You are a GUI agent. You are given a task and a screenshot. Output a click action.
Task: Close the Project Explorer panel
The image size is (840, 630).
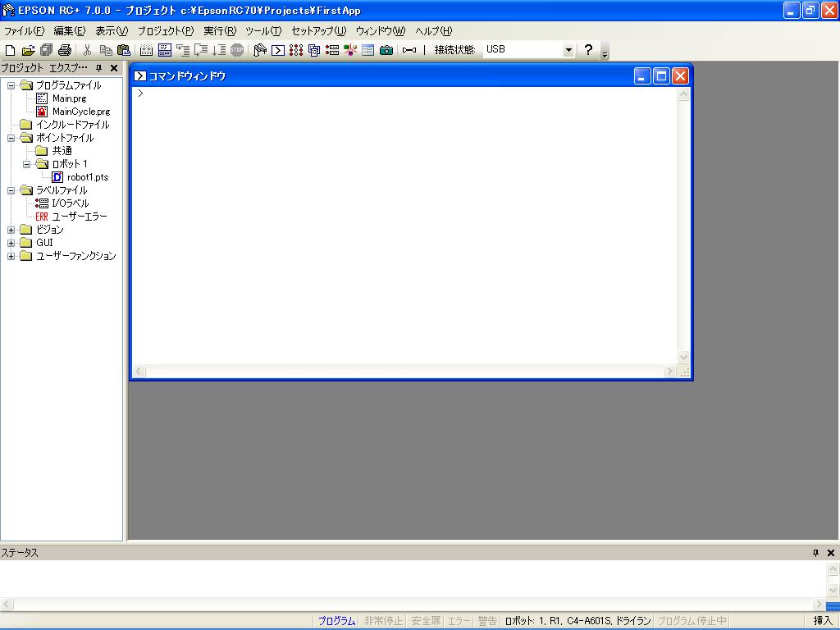pos(113,68)
